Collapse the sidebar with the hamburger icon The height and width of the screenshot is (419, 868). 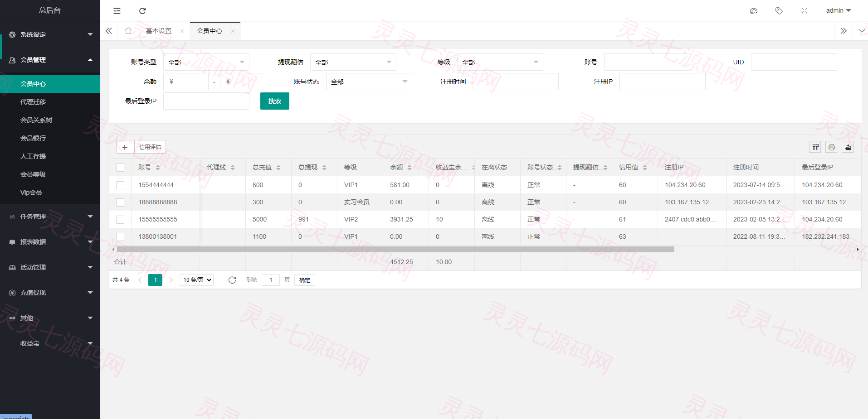117,11
